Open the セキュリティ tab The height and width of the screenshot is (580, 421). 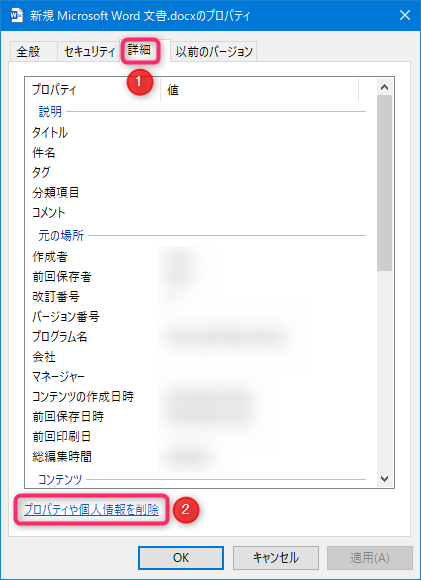click(x=89, y=51)
